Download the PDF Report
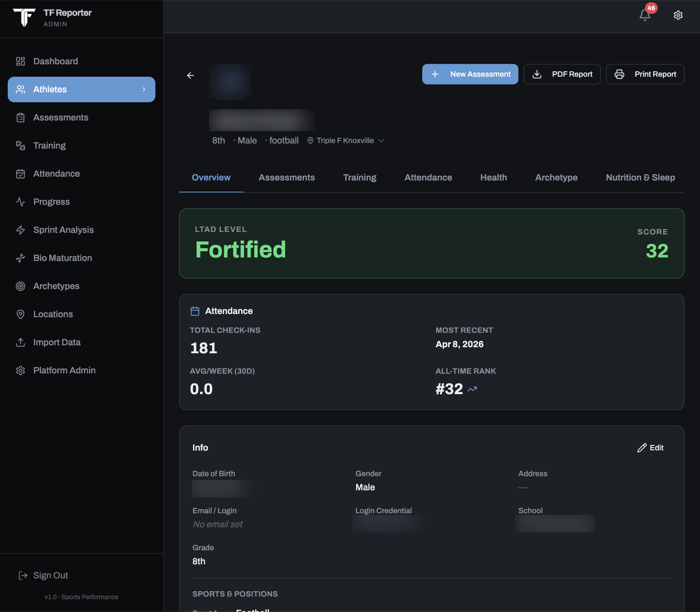This screenshot has height=612, width=700. (562, 74)
